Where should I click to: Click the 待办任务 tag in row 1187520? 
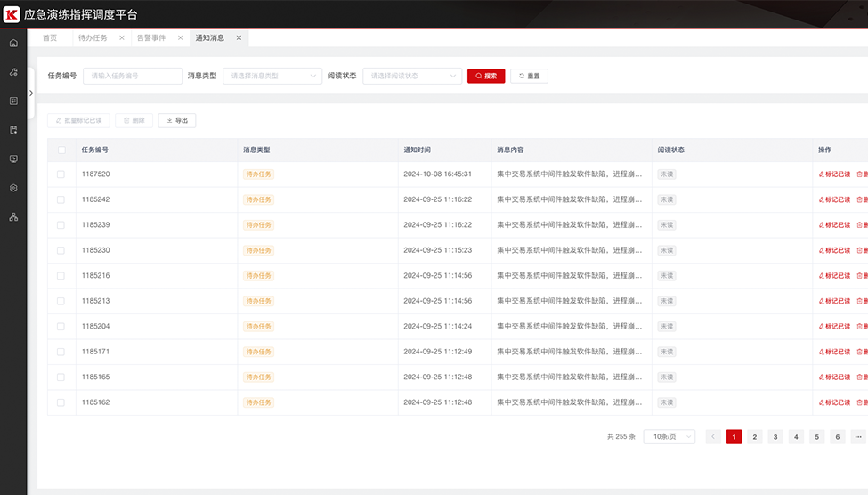click(258, 174)
